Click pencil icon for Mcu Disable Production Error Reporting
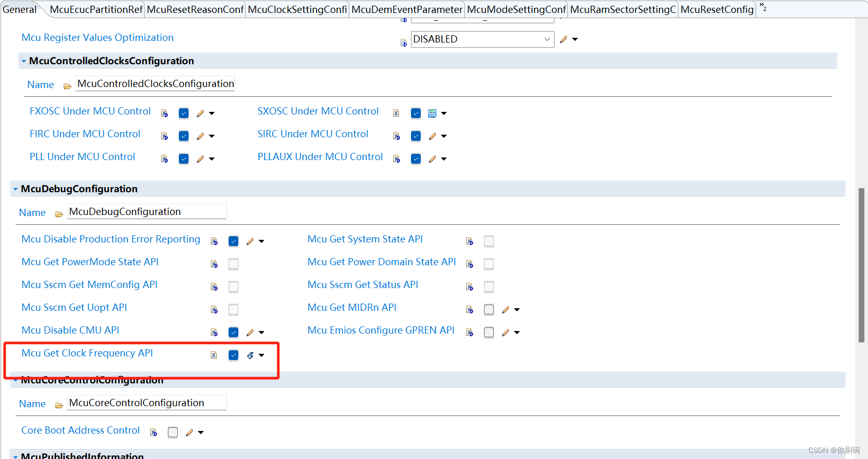 pyautogui.click(x=250, y=241)
